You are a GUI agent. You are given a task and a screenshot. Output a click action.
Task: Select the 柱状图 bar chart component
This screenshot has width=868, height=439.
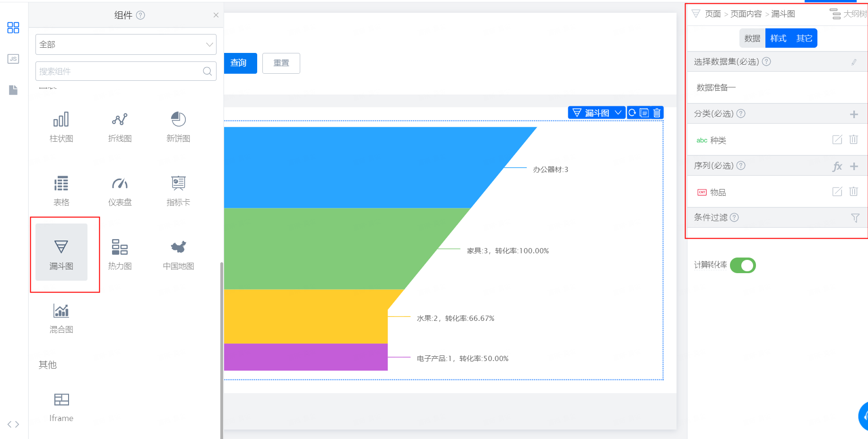61,126
